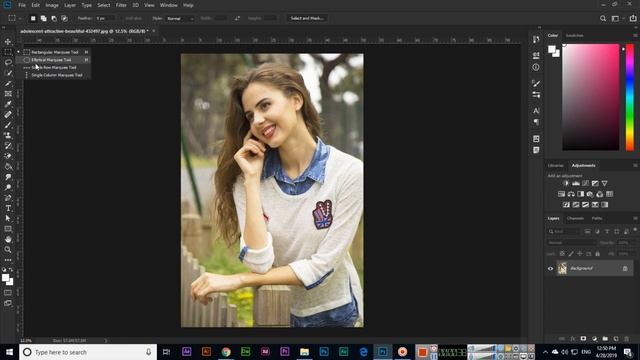Switch to the Paths tab
The height and width of the screenshot is (360, 640).
(597, 218)
